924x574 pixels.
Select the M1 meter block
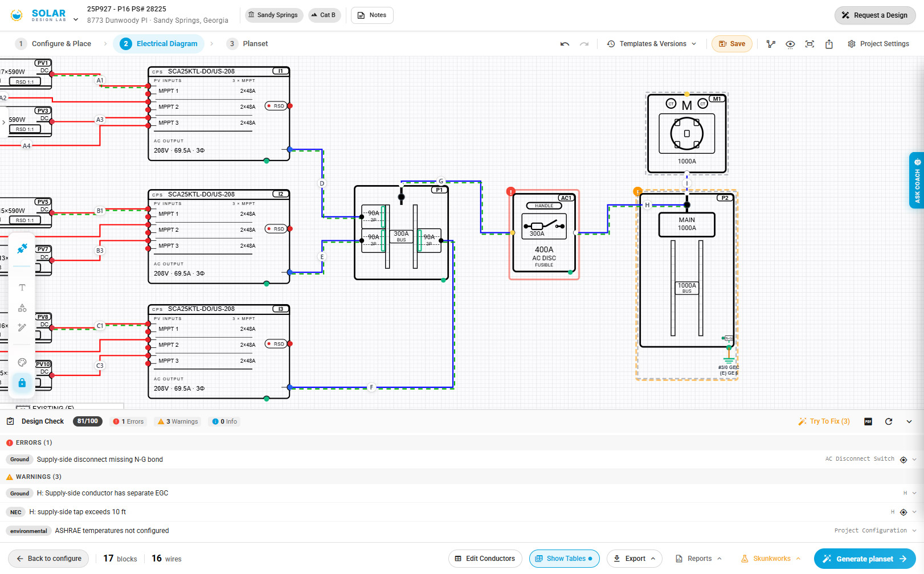tap(686, 134)
